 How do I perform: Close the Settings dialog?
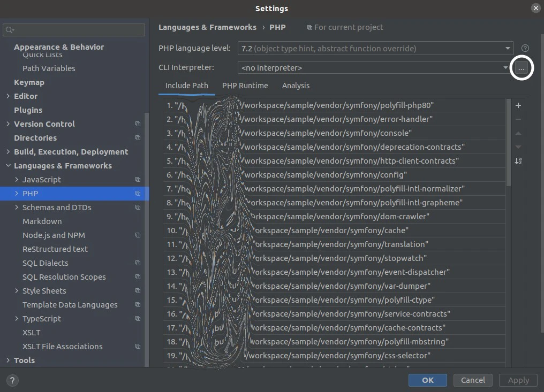click(535, 8)
